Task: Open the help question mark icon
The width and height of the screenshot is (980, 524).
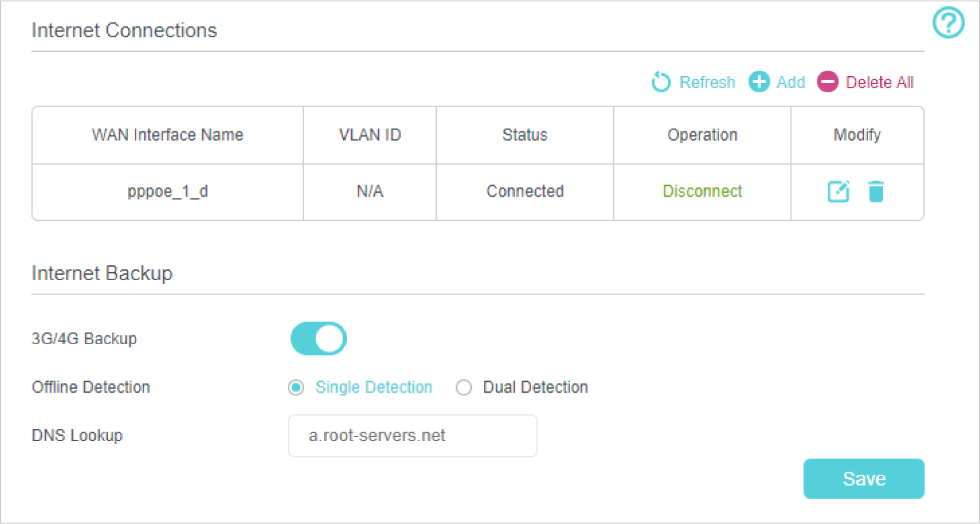Action: tap(948, 24)
